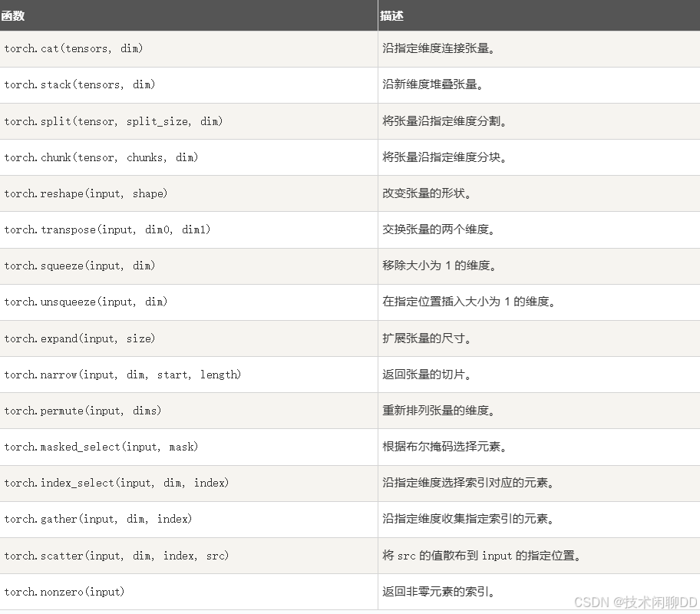The width and height of the screenshot is (700, 614).
Task: Select torch.scatter(input, dim, index, src) cell
Action: [188, 556]
